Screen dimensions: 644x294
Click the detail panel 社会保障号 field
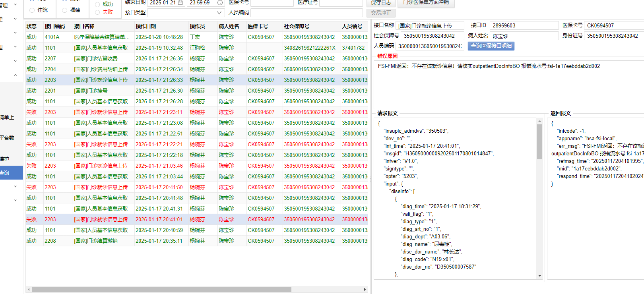pyautogui.click(x=433, y=36)
